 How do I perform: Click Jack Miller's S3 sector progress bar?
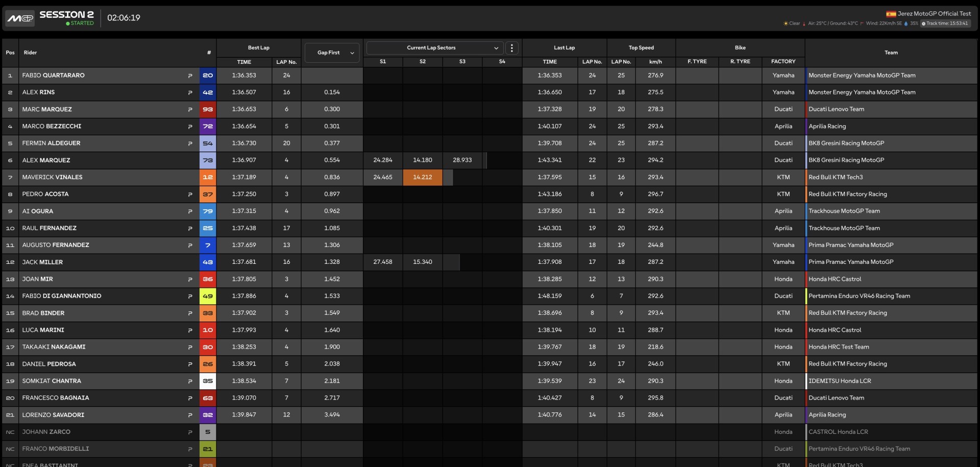point(451,262)
